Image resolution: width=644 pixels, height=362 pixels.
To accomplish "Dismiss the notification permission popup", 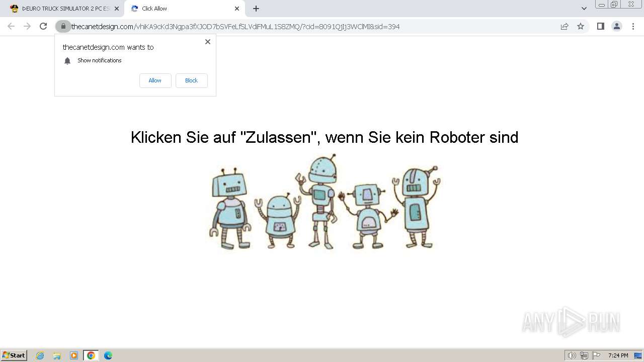I will click(x=207, y=42).
